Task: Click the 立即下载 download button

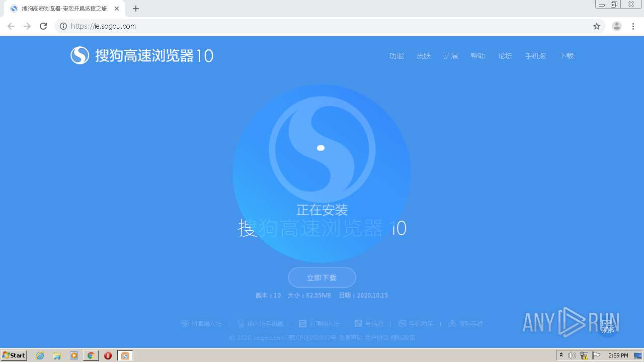Action: [322, 278]
